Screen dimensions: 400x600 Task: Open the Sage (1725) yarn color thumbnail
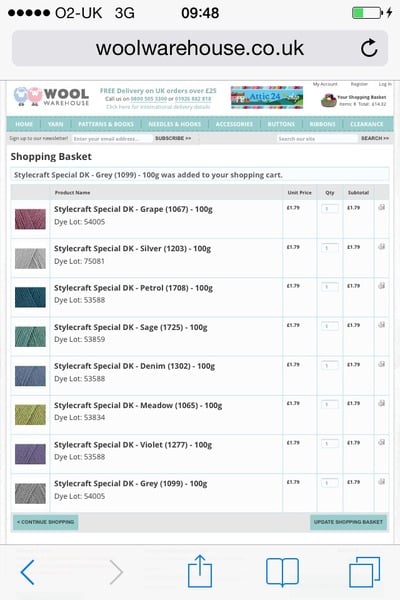30,336
